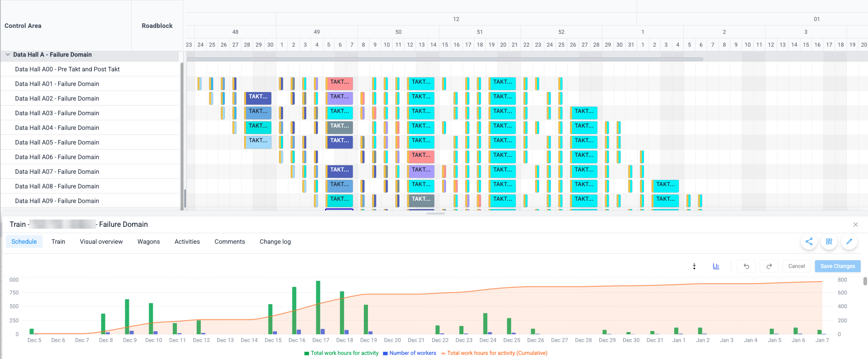Open the Train tab
This screenshot has height=359, width=868.
point(58,241)
